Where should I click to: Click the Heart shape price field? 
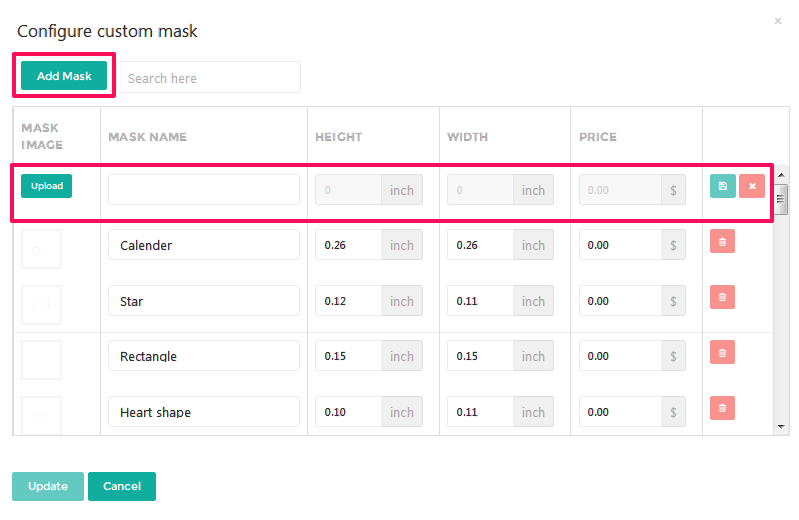coord(620,412)
